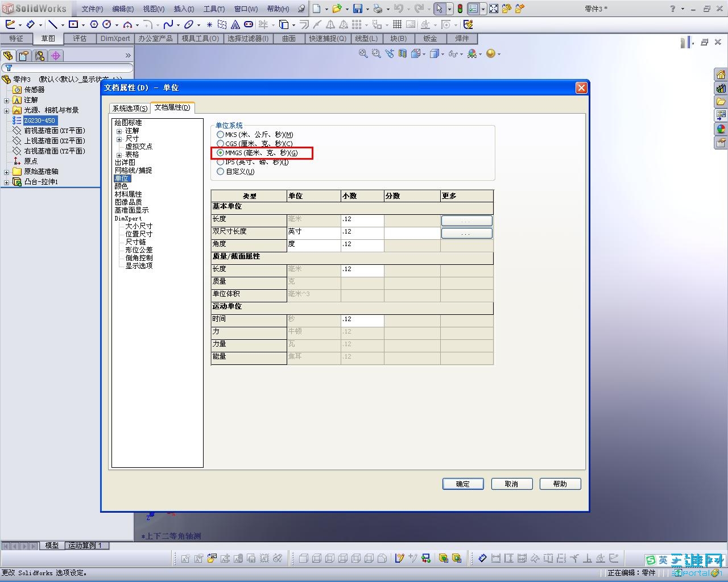Click the Print icon in the toolbar
This screenshot has height=582, width=728.
point(378,9)
